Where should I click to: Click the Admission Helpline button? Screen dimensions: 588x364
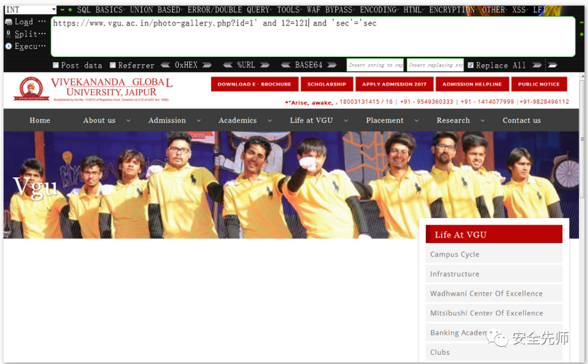(x=472, y=84)
